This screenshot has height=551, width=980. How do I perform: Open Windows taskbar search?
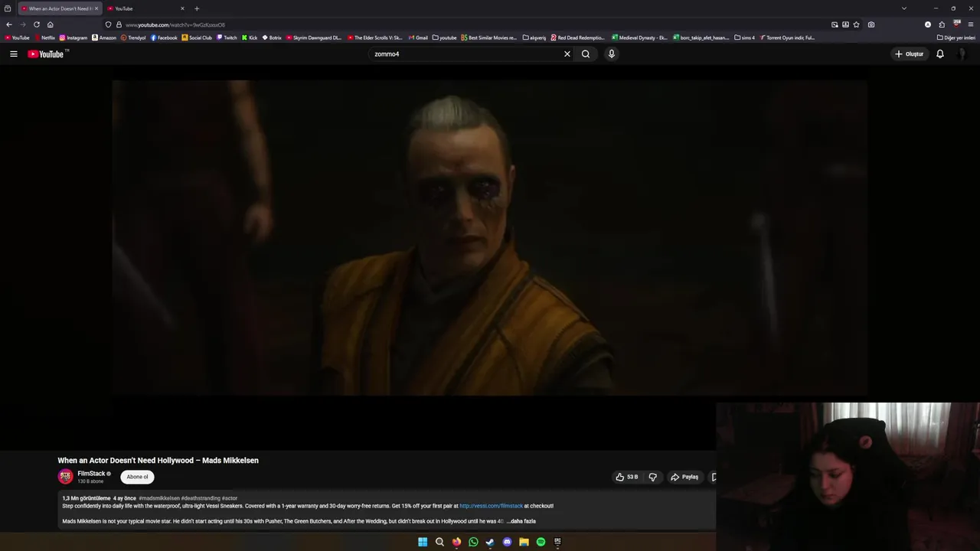point(439,542)
